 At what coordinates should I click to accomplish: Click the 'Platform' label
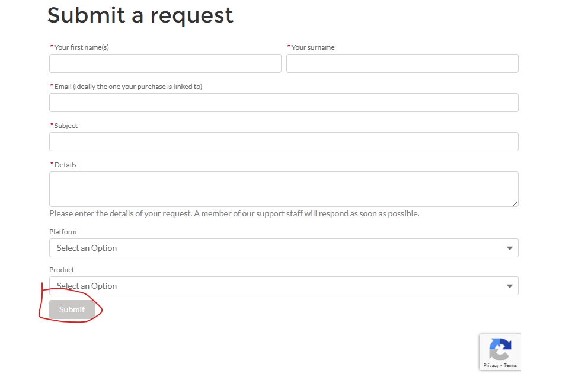63,232
